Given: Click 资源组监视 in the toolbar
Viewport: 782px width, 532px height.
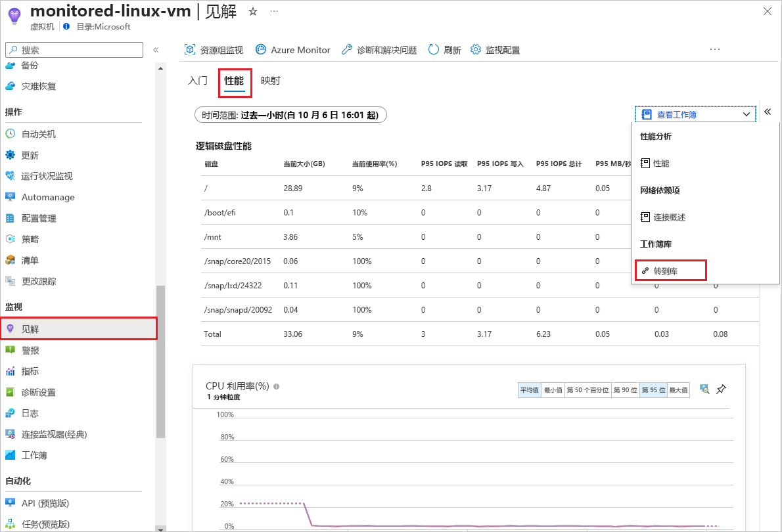Looking at the screenshot, I should point(214,50).
